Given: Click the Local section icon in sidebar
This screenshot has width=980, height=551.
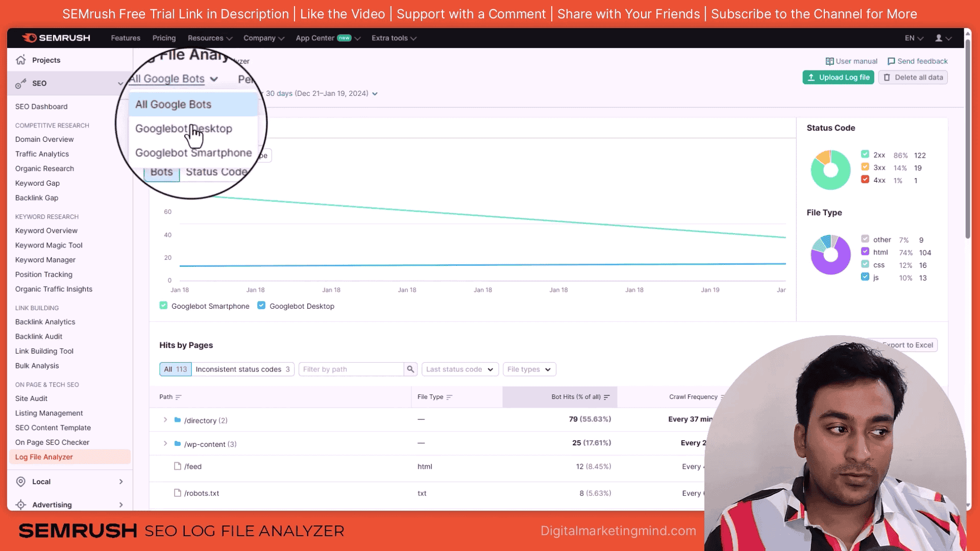Looking at the screenshot, I should tap(21, 482).
